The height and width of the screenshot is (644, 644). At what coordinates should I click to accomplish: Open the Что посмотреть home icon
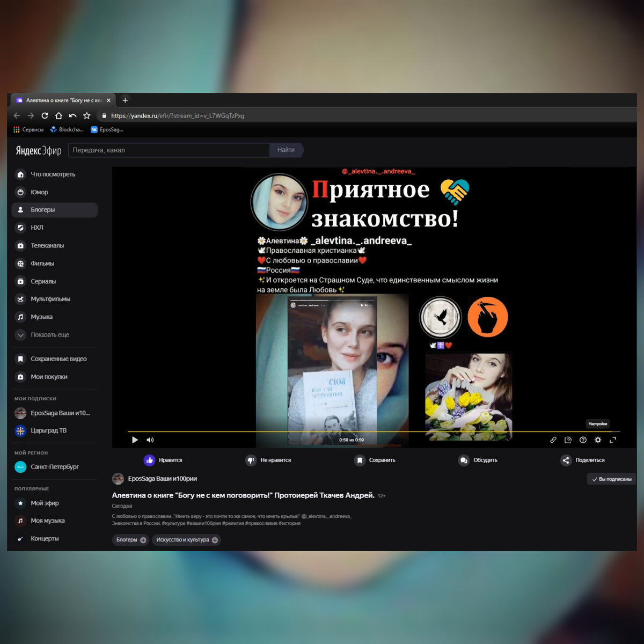pos(20,174)
